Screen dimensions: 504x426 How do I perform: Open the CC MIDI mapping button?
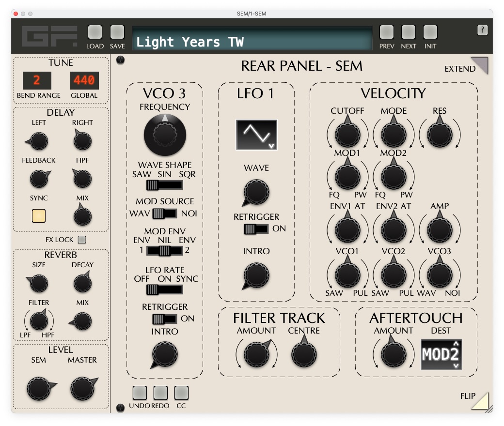181,393
